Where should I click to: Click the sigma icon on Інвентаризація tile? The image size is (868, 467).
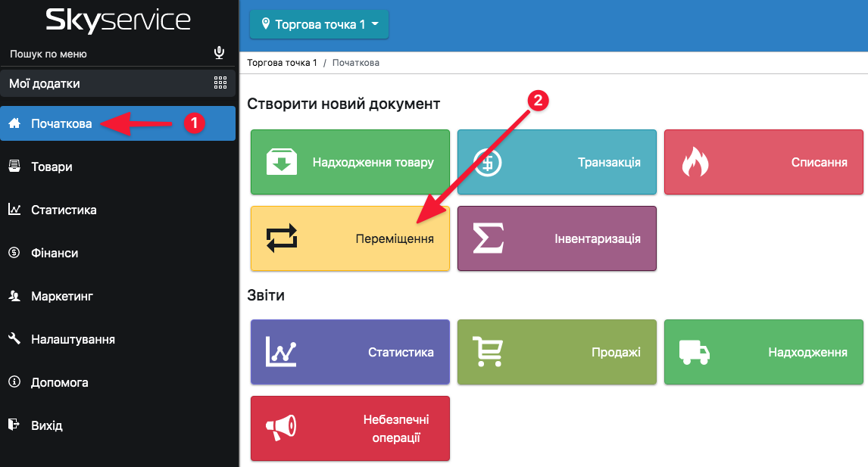489,238
